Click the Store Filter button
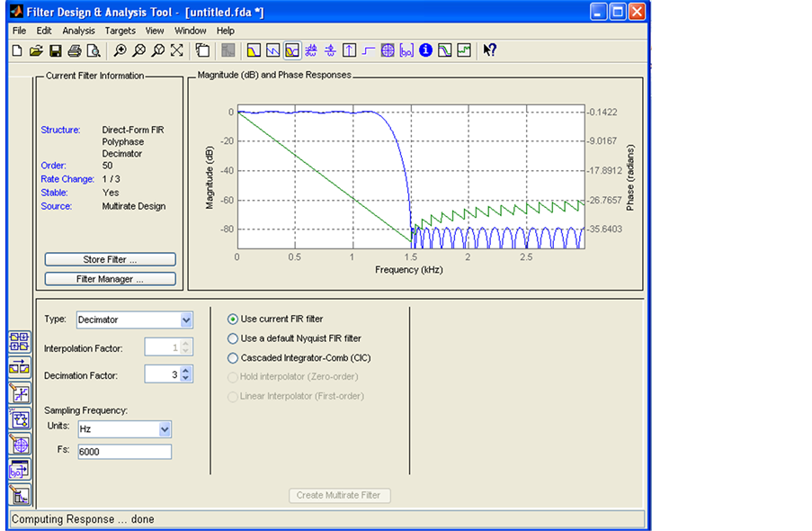Screen dimensions: 812x531 (x=111, y=259)
